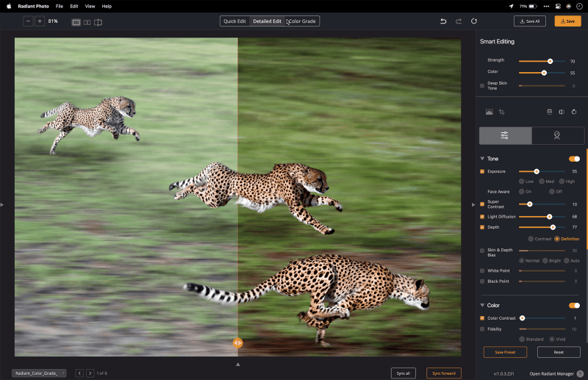Uncheck the Exposure checkbox
This screenshot has width=588, height=380.
[x=482, y=171]
